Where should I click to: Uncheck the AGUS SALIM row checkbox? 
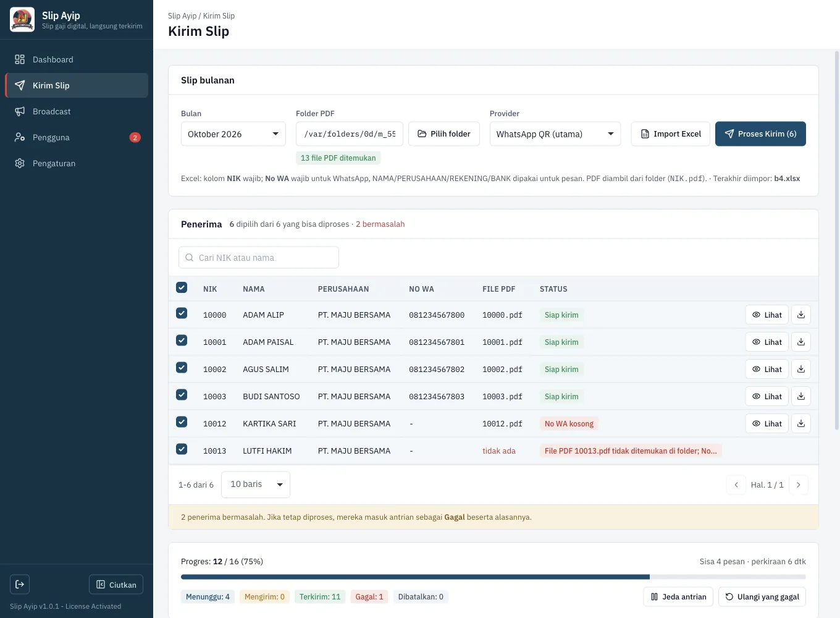(182, 368)
